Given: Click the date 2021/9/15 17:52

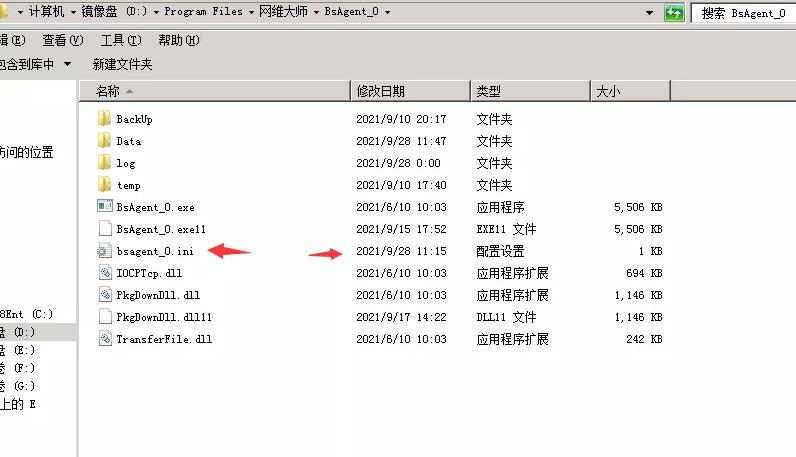Looking at the screenshot, I should (401, 229).
